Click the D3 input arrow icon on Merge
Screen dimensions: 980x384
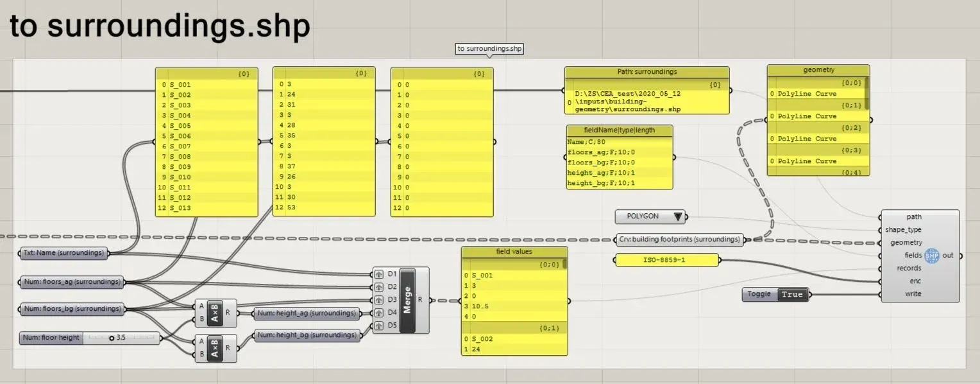[379, 300]
